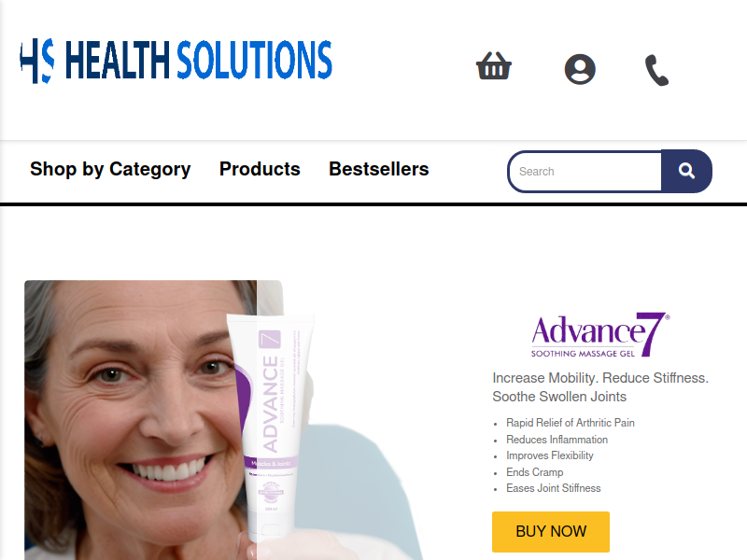Click the HS monogram in the logo
747x560 pixels.
tap(36, 61)
